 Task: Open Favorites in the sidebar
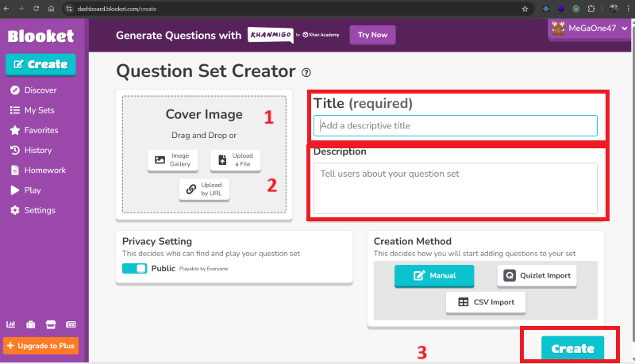34,130
